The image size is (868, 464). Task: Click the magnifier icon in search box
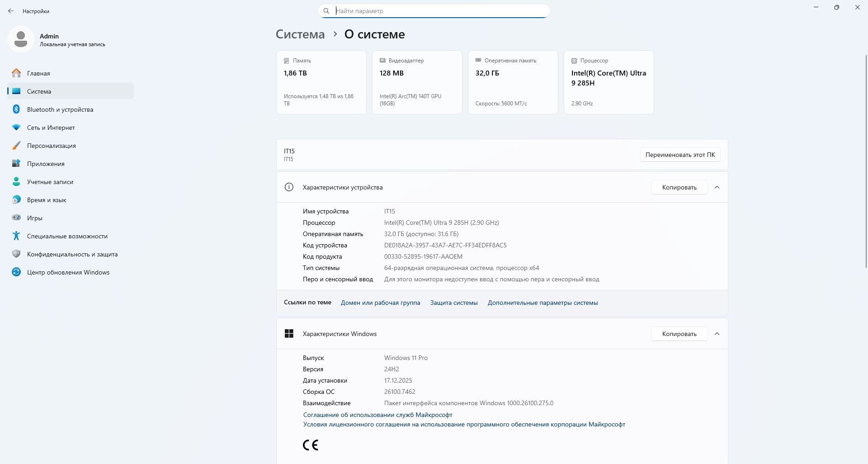click(326, 11)
